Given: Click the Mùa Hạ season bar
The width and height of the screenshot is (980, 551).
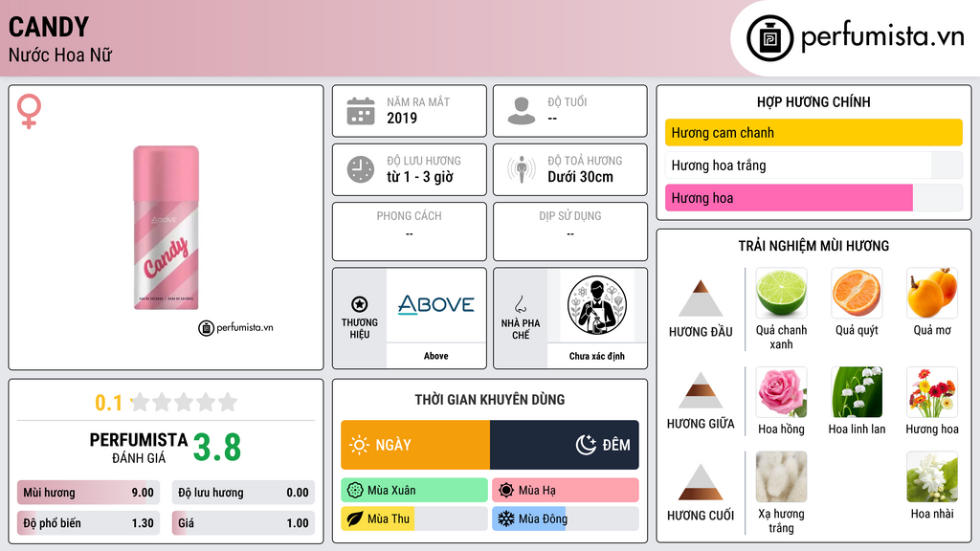Looking at the screenshot, I should (566, 491).
